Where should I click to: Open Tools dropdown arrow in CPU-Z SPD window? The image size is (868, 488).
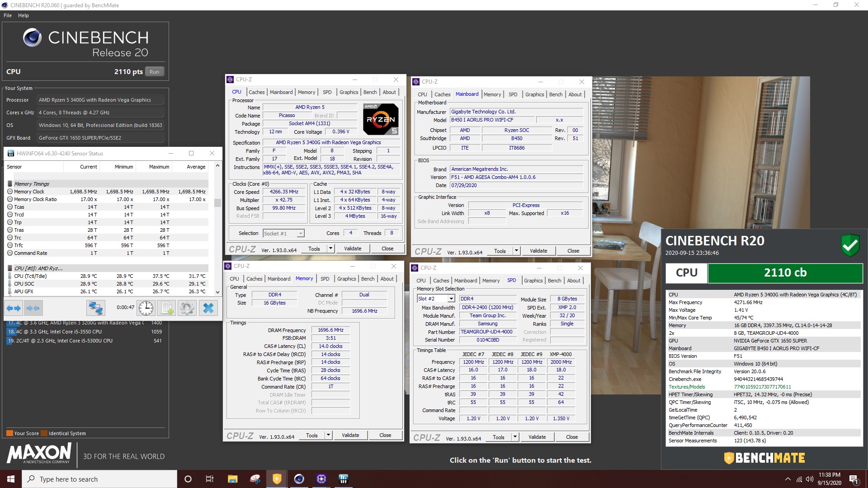tap(514, 437)
